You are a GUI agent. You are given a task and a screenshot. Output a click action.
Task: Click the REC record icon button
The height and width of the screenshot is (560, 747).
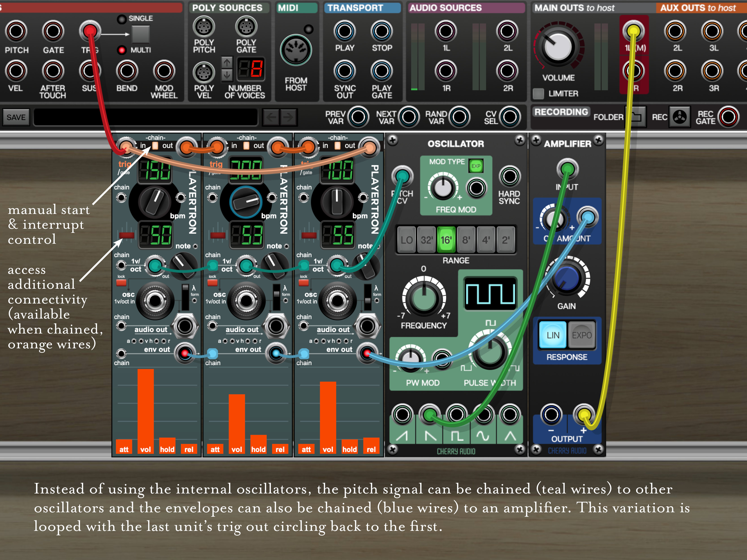(x=679, y=117)
